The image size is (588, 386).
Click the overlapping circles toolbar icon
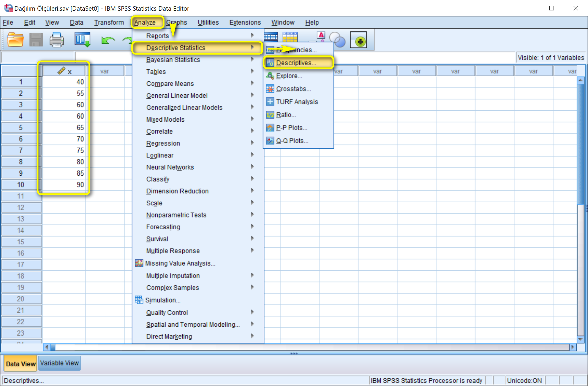338,40
